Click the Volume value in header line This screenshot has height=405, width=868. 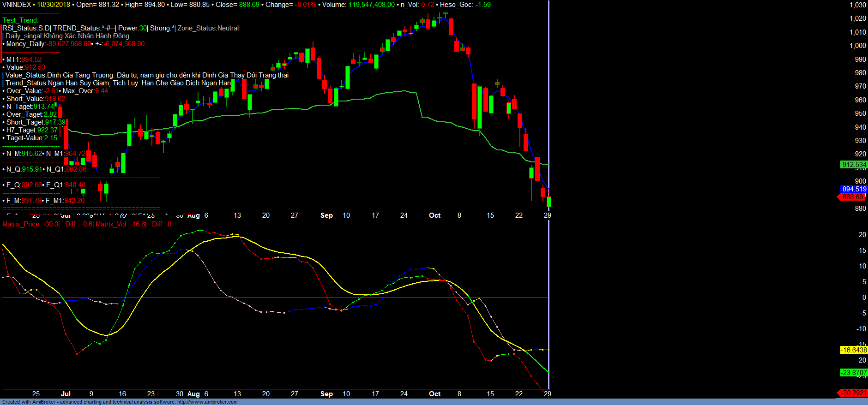coord(371,5)
